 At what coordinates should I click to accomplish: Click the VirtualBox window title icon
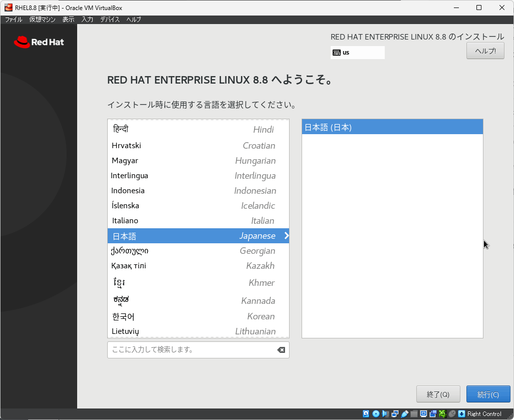[8, 8]
